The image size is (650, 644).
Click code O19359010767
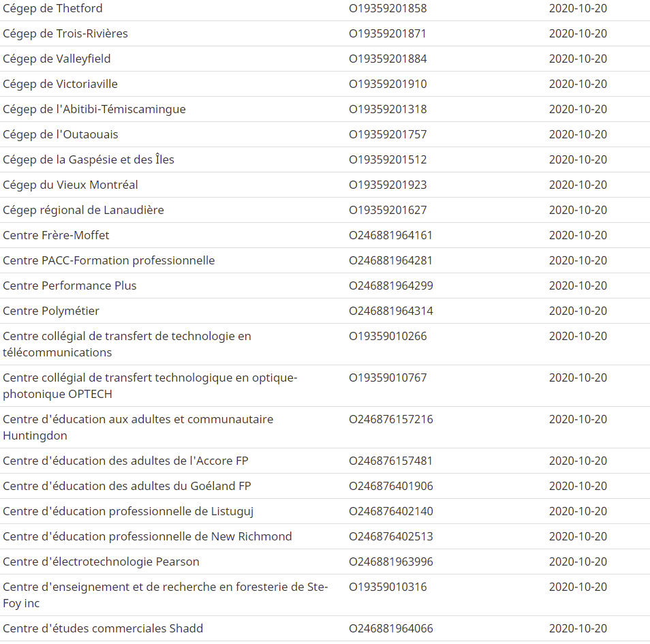[388, 378]
